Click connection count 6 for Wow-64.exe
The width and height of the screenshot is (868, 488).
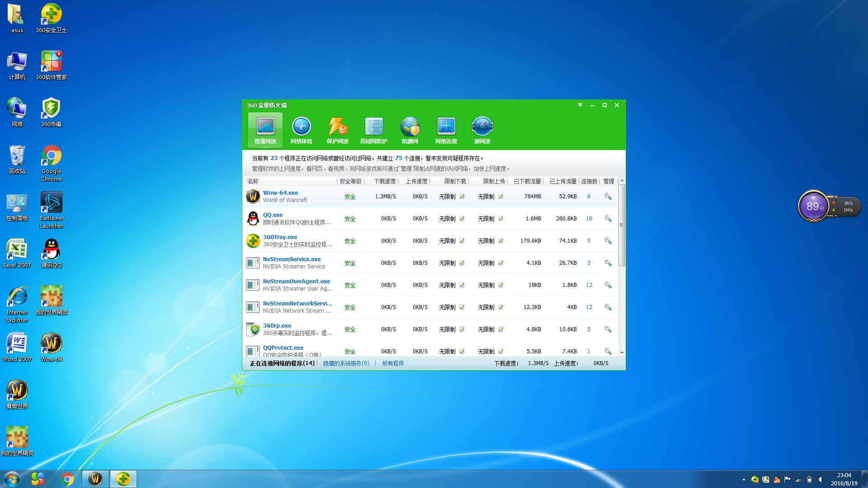pos(589,197)
